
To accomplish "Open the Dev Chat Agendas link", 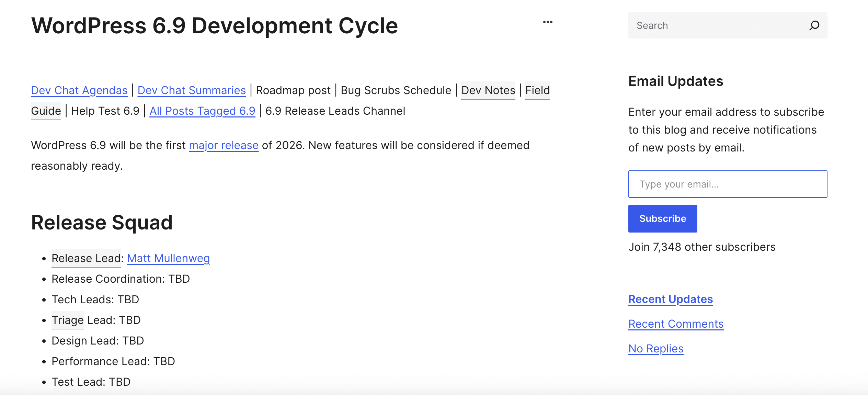I will pyautogui.click(x=79, y=90).
